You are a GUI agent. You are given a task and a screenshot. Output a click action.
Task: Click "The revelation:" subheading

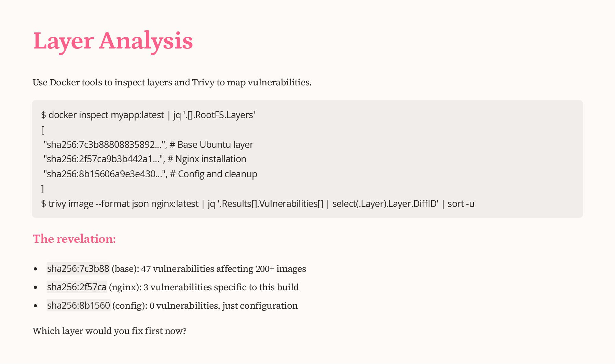pyautogui.click(x=74, y=239)
